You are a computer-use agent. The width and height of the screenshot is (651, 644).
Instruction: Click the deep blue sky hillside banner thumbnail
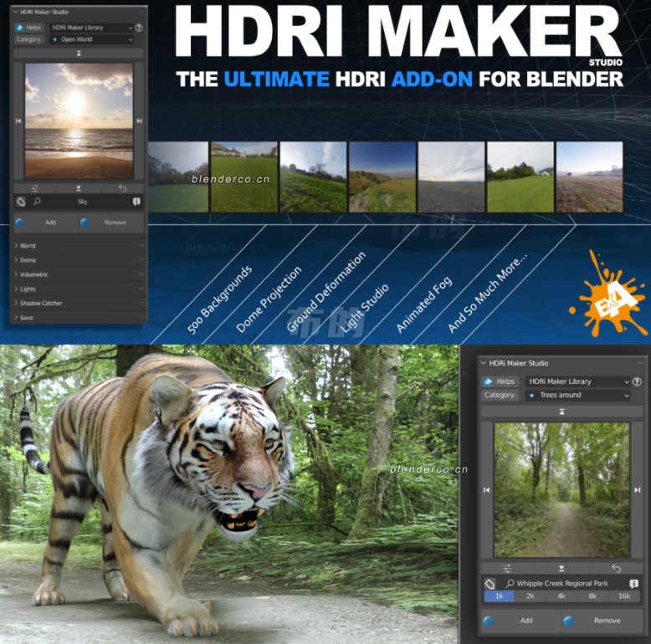[382, 177]
